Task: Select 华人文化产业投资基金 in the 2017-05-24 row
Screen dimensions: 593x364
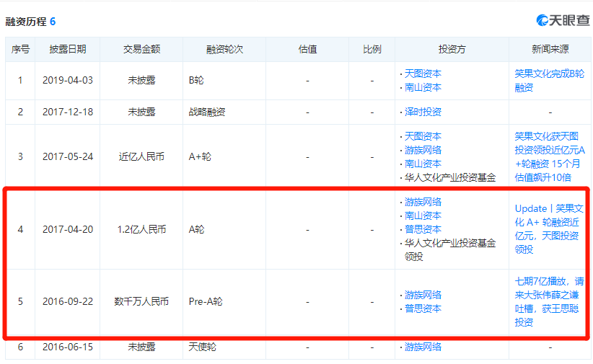Action: pos(449,177)
